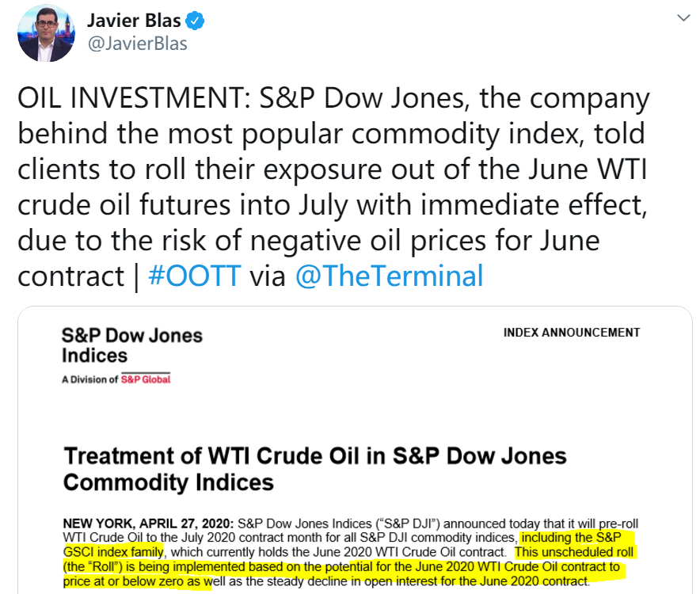
Task: Click the red S&P Global logo text
Action: click(x=146, y=379)
